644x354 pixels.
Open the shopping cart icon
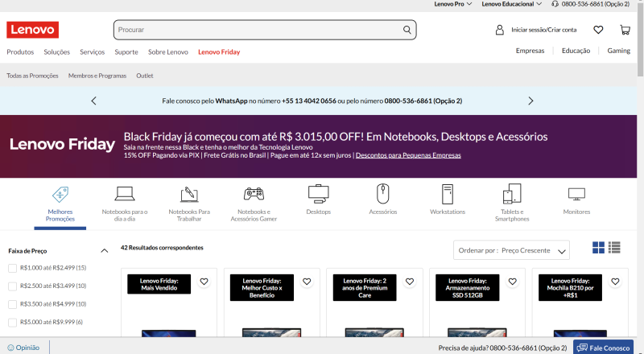coord(625,30)
